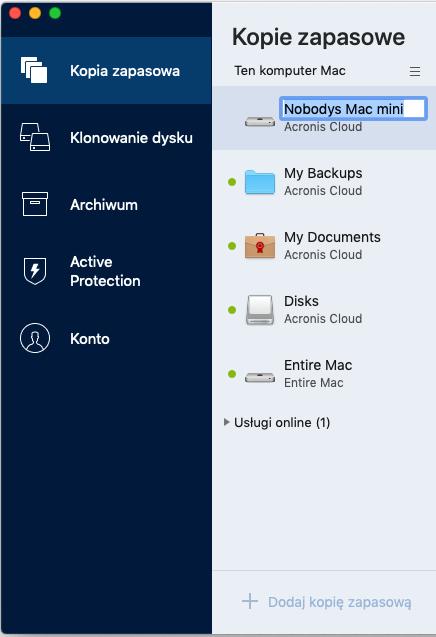Click the green zoom window button
The height and width of the screenshot is (637, 436).
55,13
